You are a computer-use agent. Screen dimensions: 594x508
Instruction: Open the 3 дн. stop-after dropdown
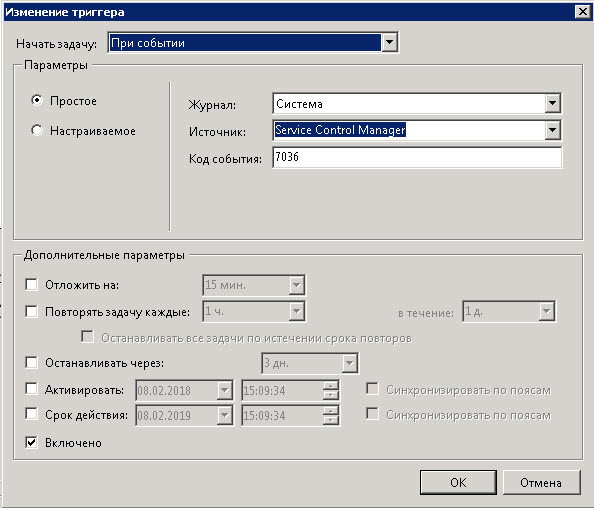click(x=349, y=363)
